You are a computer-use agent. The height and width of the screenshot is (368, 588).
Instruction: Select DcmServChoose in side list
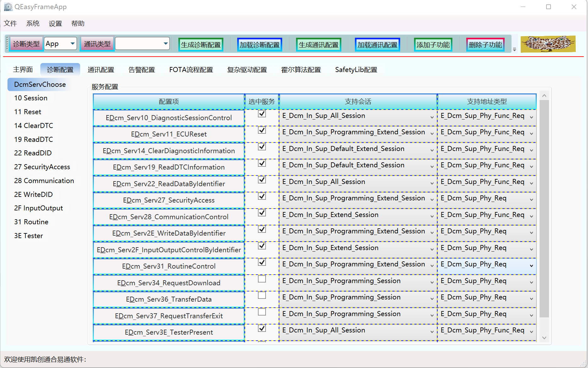click(x=40, y=84)
